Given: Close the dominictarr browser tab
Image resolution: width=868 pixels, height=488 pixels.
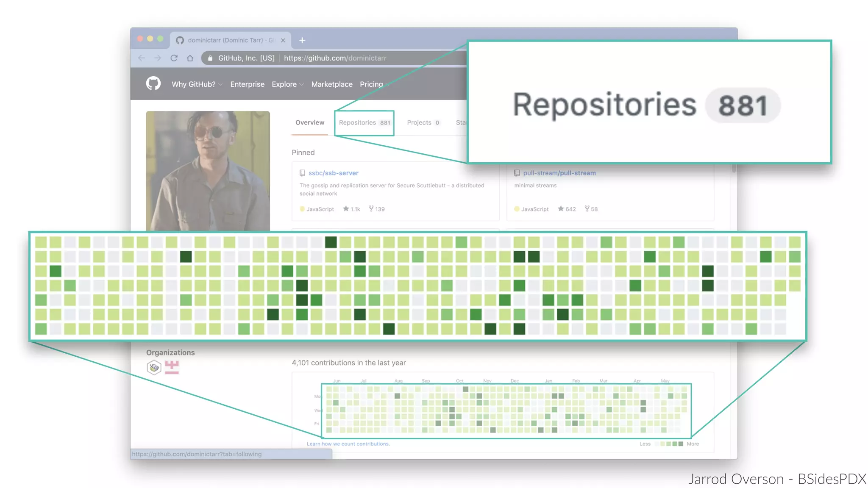Looking at the screenshot, I should (283, 40).
